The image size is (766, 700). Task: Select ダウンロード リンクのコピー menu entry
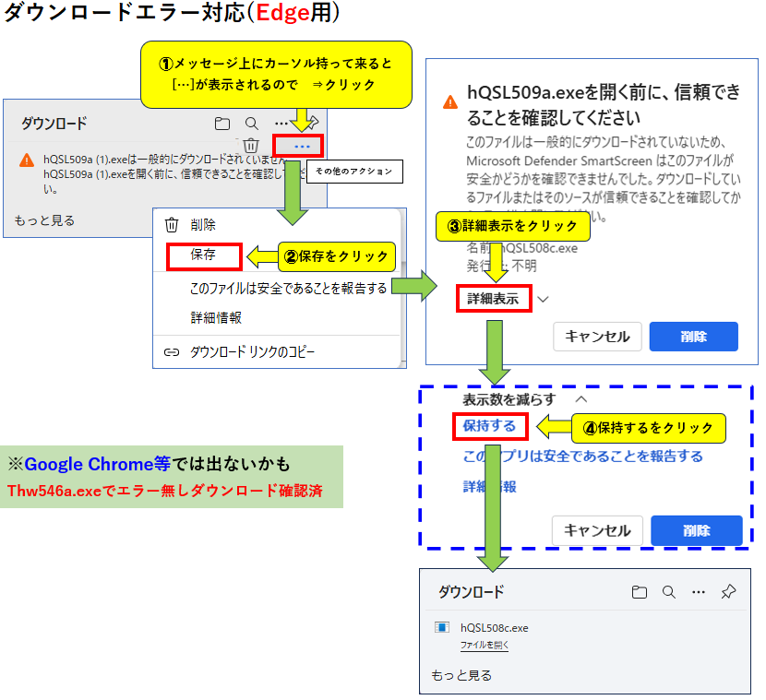(252, 351)
